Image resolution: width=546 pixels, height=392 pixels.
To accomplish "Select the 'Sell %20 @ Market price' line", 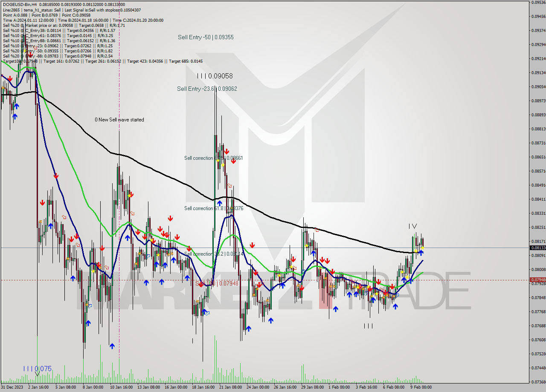I will 64,25.
